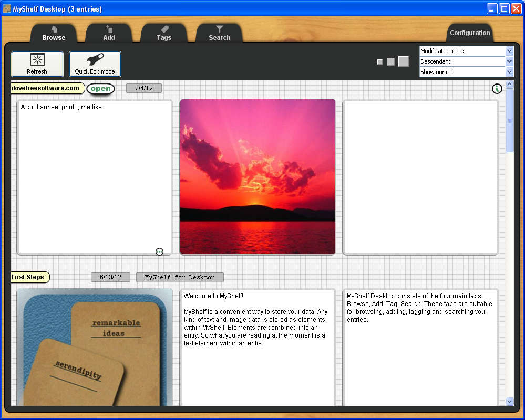Image resolution: width=525 pixels, height=420 pixels.
Task: Click the MyShelf app icon in the title bar
Action: pyautogui.click(x=7, y=8)
